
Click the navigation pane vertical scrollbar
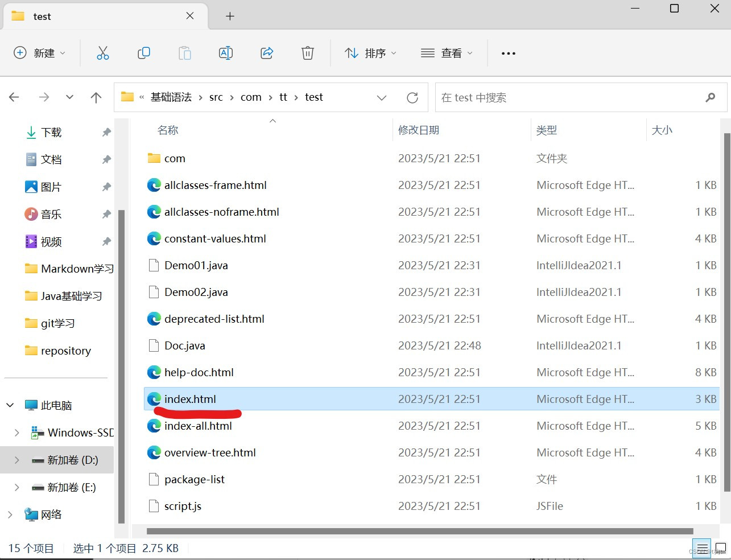(x=121, y=366)
